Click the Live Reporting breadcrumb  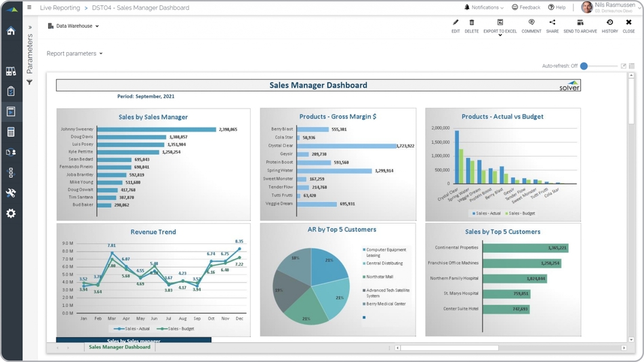click(60, 8)
